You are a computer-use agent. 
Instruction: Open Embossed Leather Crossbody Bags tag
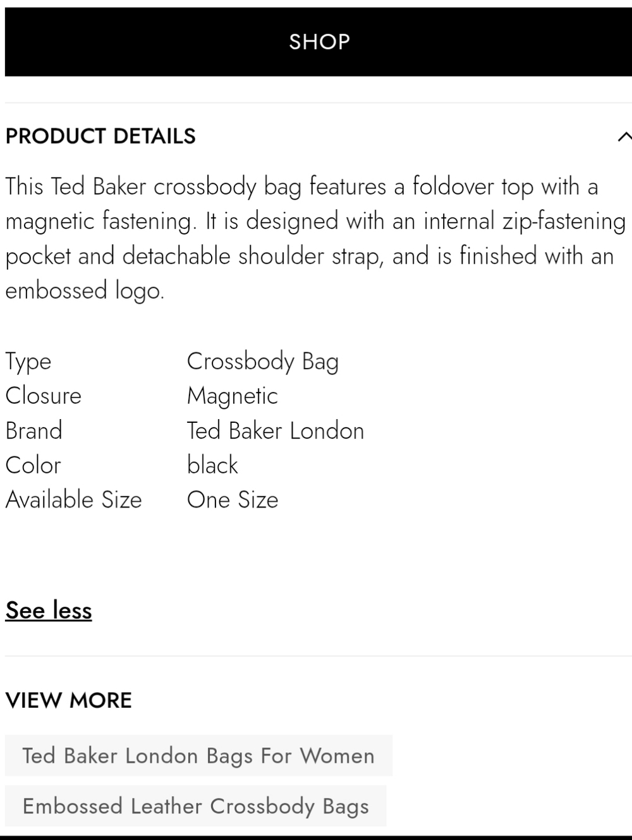195,806
